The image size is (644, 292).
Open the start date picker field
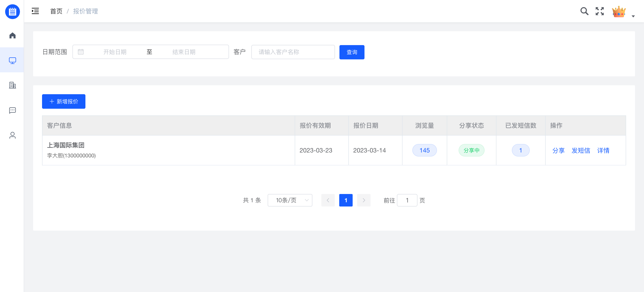pos(115,52)
